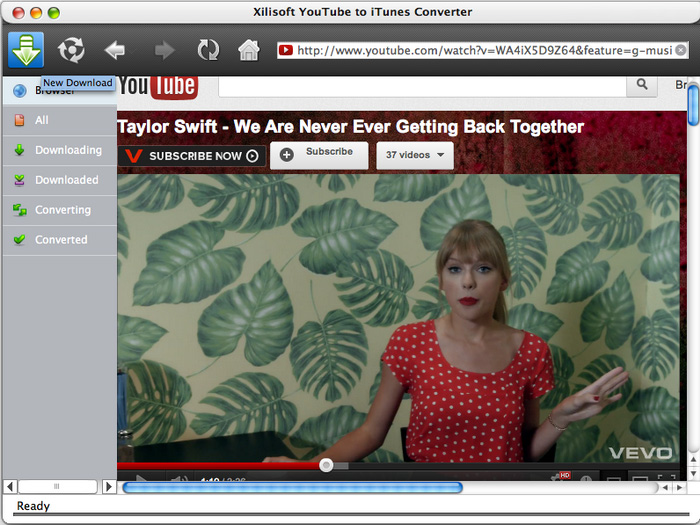Click into the YouTube search box

[420, 86]
